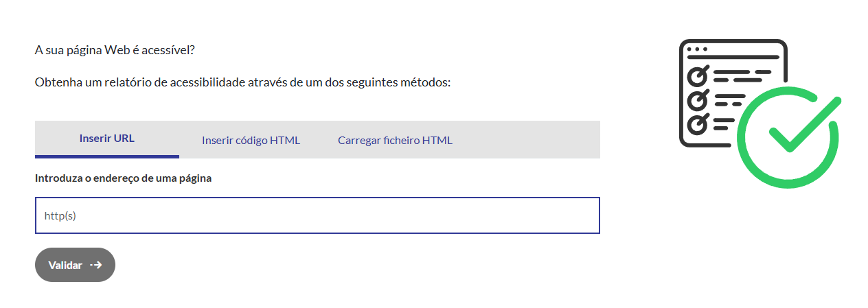The height and width of the screenshot is (308, 868).
Task: Click the "Introduza o endereço de uma página" label
Action: (x=123, y=178)
